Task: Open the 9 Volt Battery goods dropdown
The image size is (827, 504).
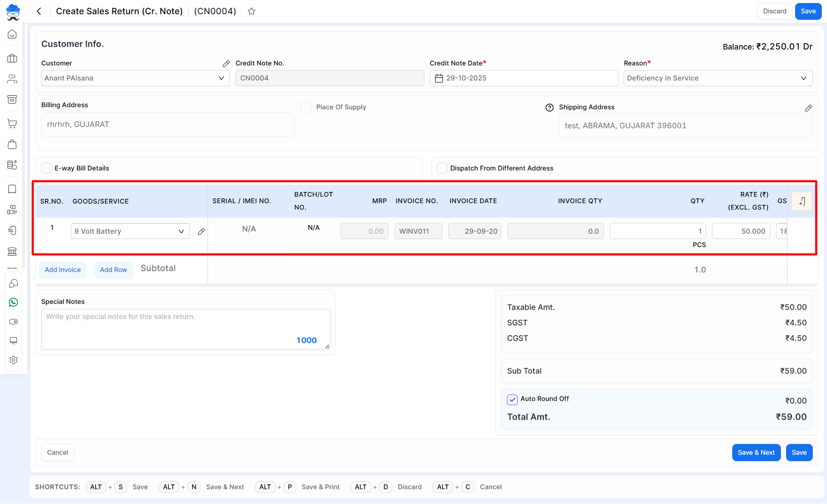Action: [130, 231]
